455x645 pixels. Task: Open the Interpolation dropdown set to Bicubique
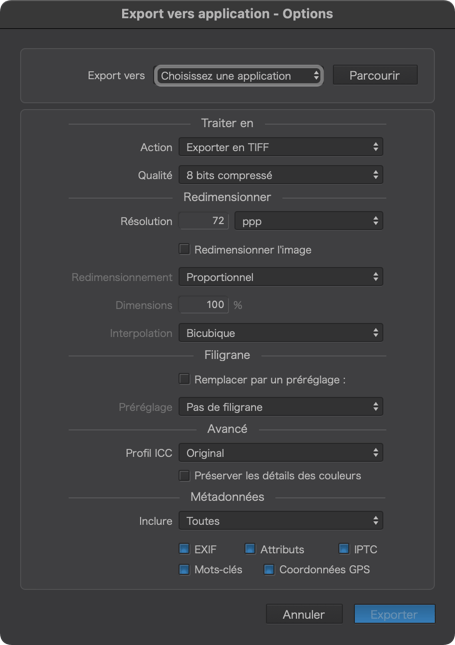point(281,333)
